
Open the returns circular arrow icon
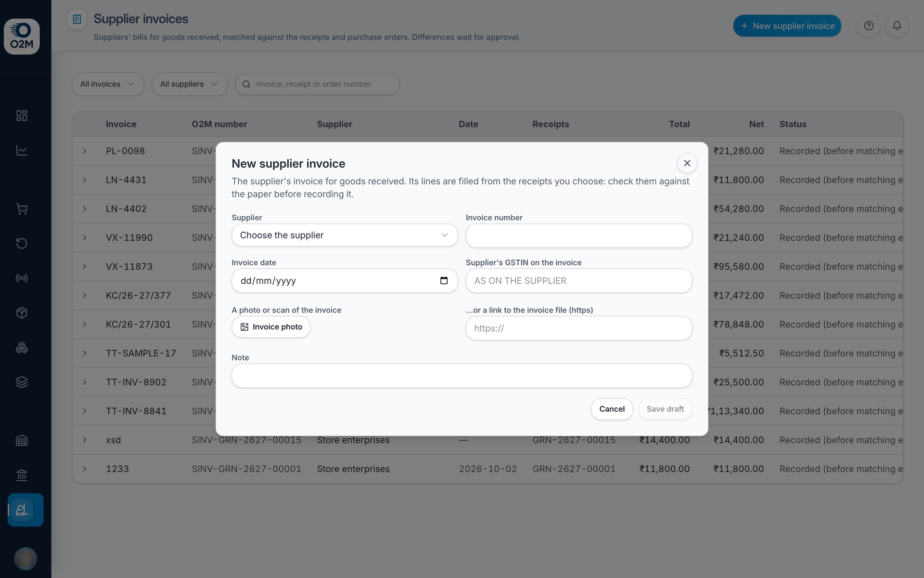(x=22, y=243)
